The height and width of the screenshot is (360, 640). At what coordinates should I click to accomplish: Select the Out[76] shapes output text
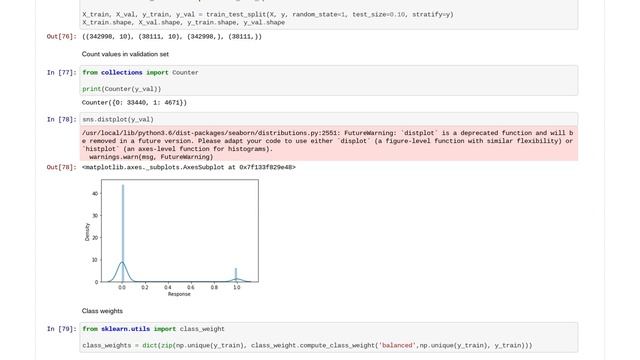tap(172, 37)
